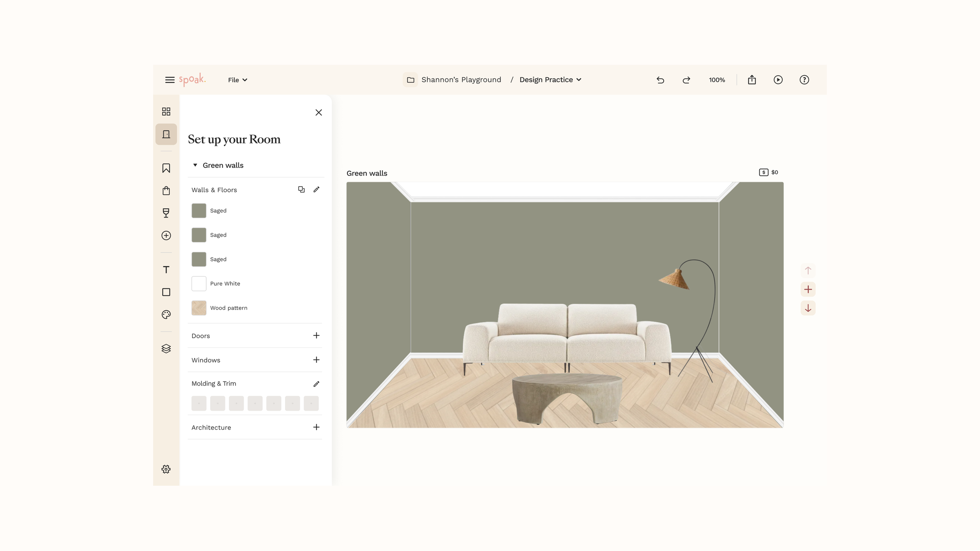Click the Green walls canvas title

[367, 173]
